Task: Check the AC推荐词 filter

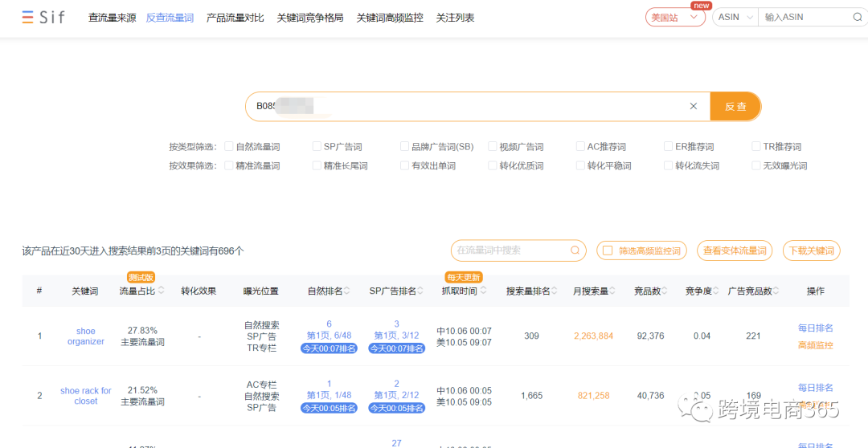Action: (x=580, y=147)
